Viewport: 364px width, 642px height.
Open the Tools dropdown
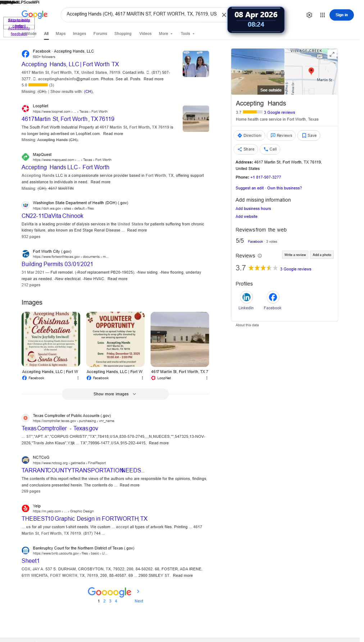tap(188, 33)
